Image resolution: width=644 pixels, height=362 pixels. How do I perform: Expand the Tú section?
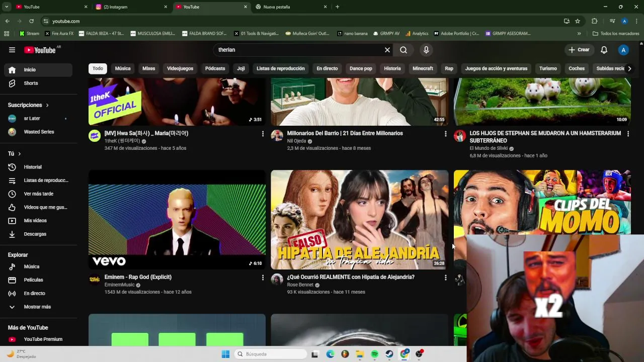(x=15, y=154)
